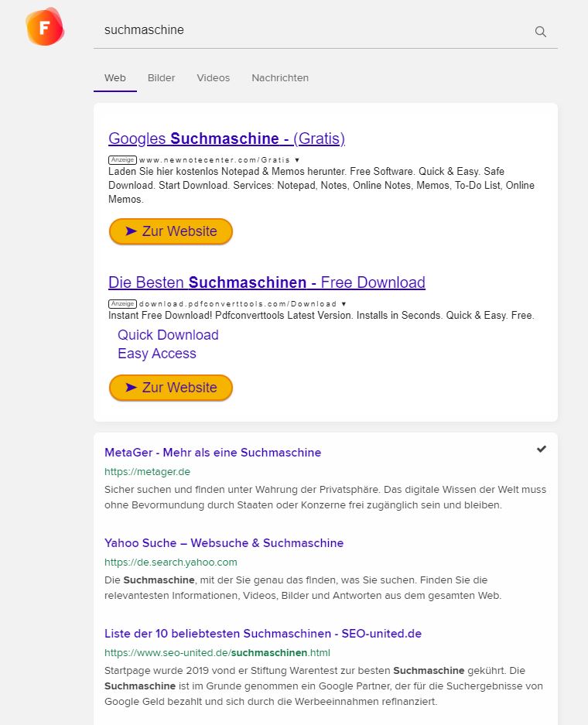Open the Videos tab
Screen dimensions: 588x725
pos(213,77)
